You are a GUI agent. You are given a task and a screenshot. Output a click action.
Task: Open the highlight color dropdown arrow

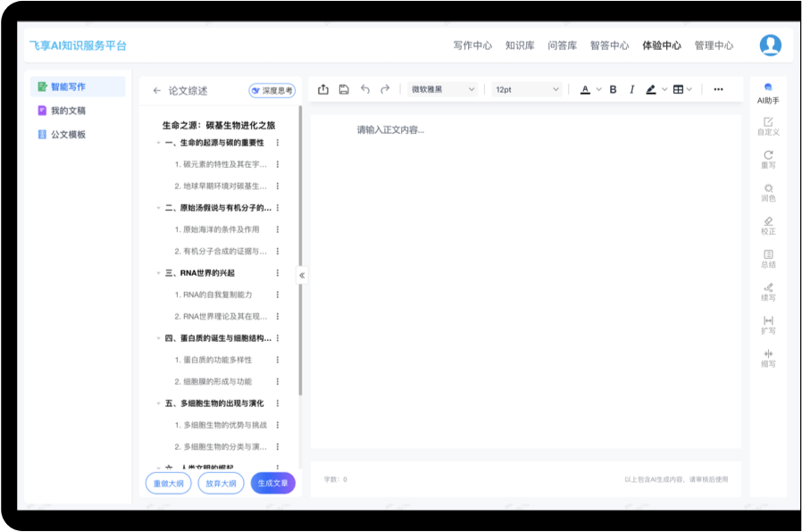tap(664, 90)
